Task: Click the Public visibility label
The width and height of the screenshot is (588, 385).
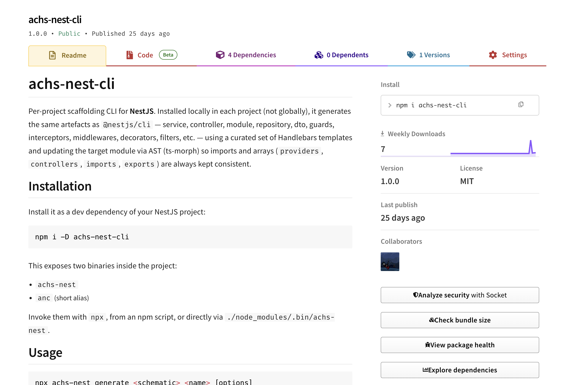Action: point(69,34)
